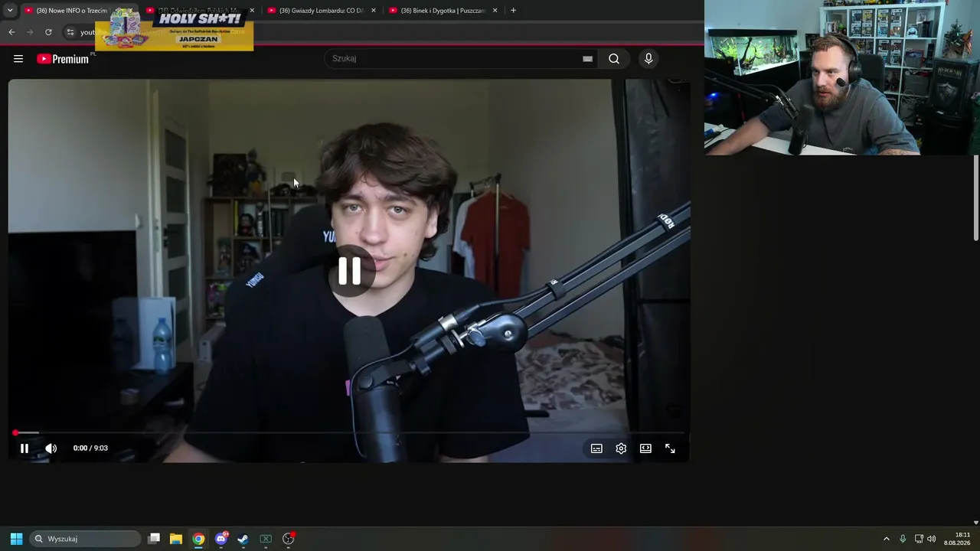Open the Xbox app on taskbar
This screenshot has width=980, height=551.
(266, 539)
